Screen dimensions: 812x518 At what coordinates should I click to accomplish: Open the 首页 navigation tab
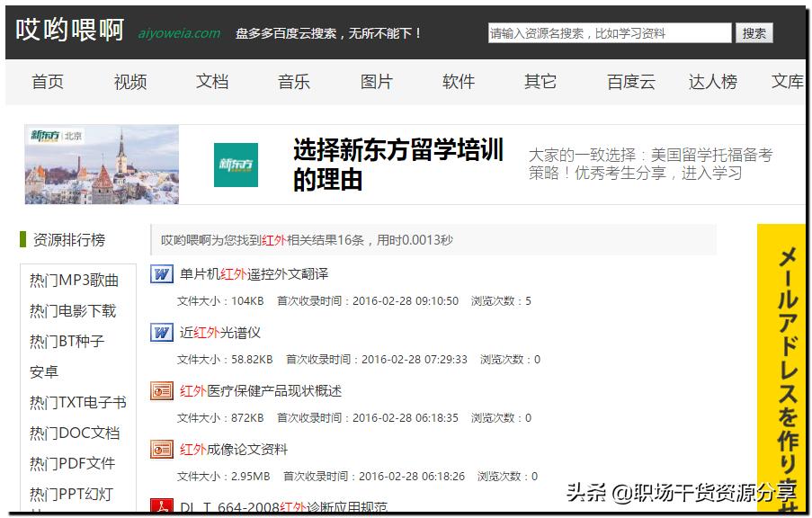pos(47,82)
